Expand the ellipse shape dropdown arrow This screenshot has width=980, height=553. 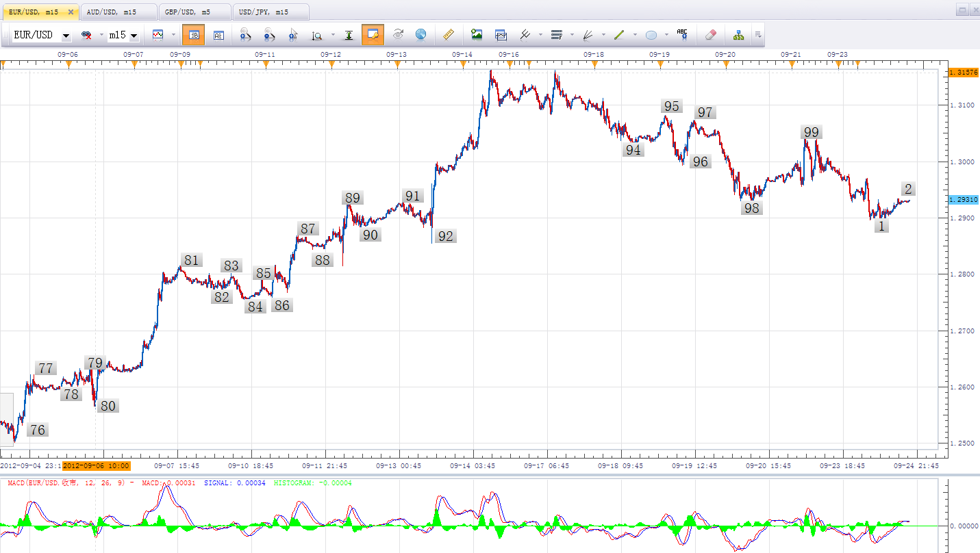666,35
